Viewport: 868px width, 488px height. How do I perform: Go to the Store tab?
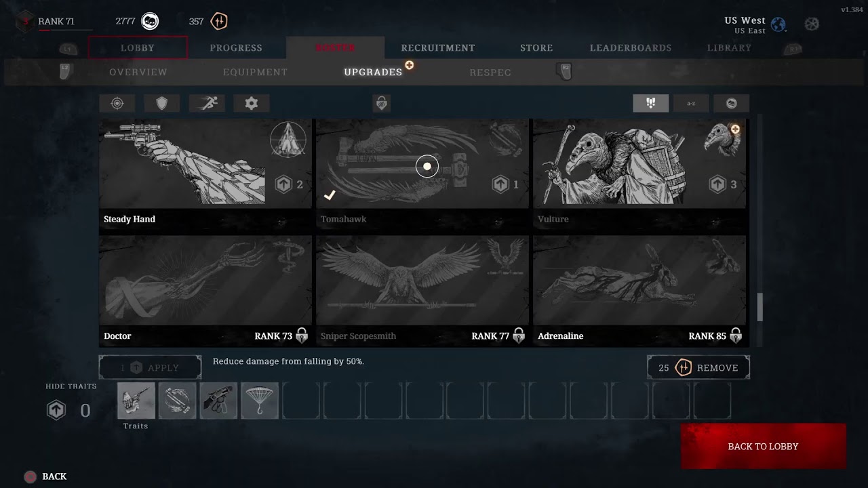pos(536,47)
